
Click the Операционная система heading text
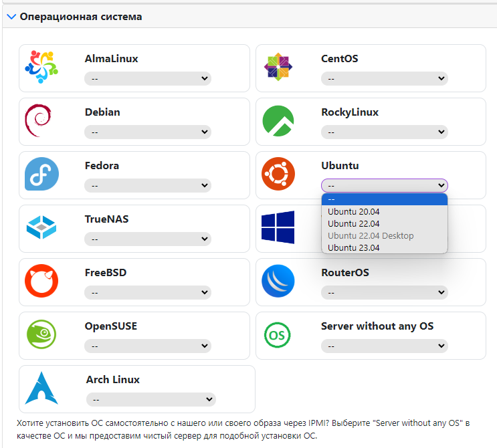pyautogui.click(x=81, y=17)
